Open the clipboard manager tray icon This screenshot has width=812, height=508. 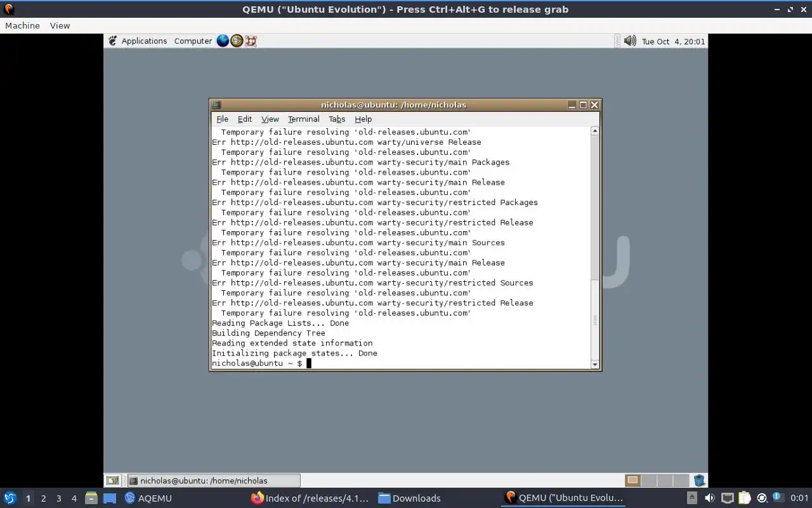[744, 498]
